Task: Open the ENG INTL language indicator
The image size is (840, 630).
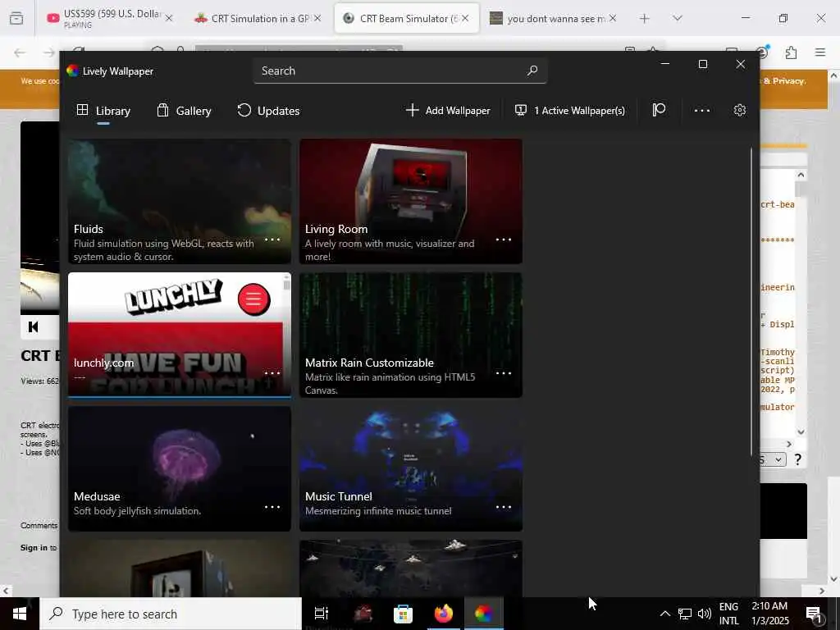Action: (x=728, y=614)
